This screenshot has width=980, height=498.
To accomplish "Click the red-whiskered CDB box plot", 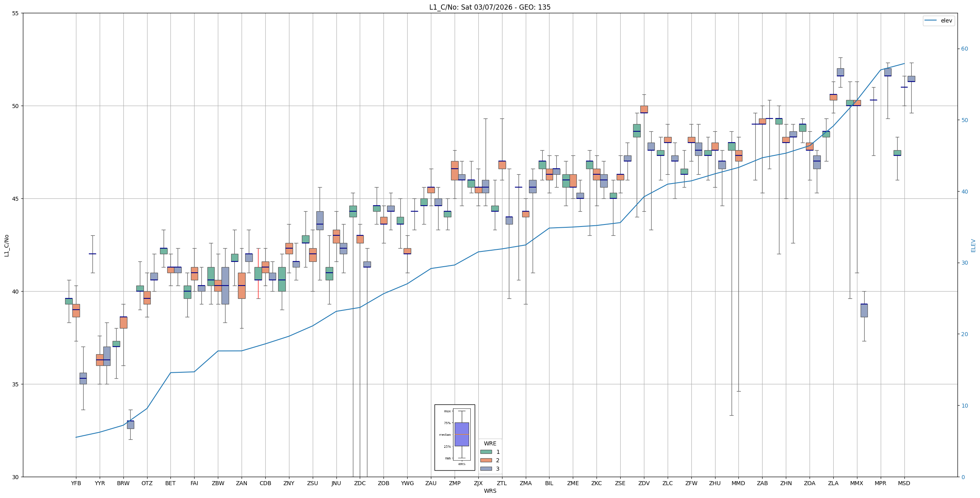I will tap(258, 273).
